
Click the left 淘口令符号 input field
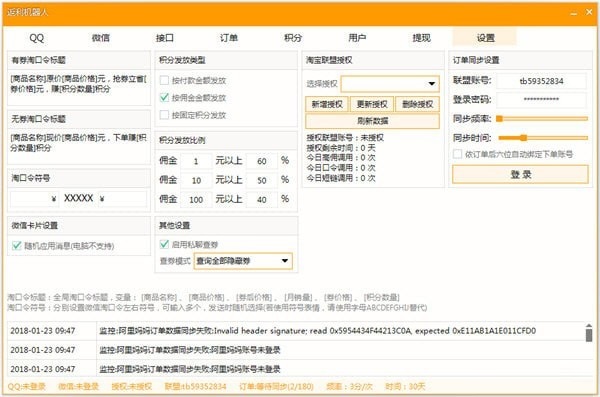[x=34, y=199]
